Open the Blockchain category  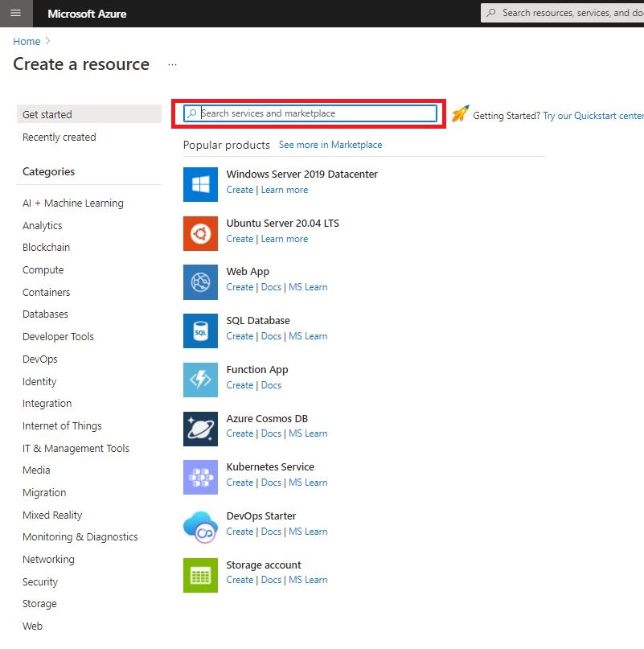point(46,248)
